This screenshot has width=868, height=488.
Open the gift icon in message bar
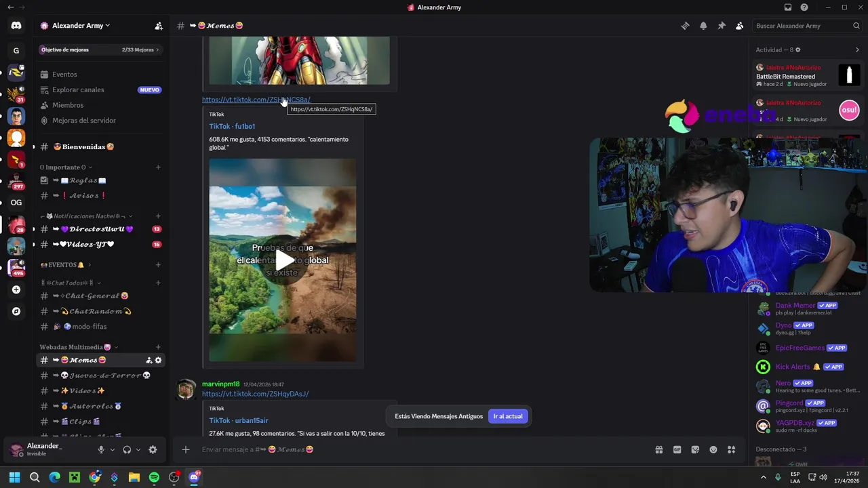658,449
